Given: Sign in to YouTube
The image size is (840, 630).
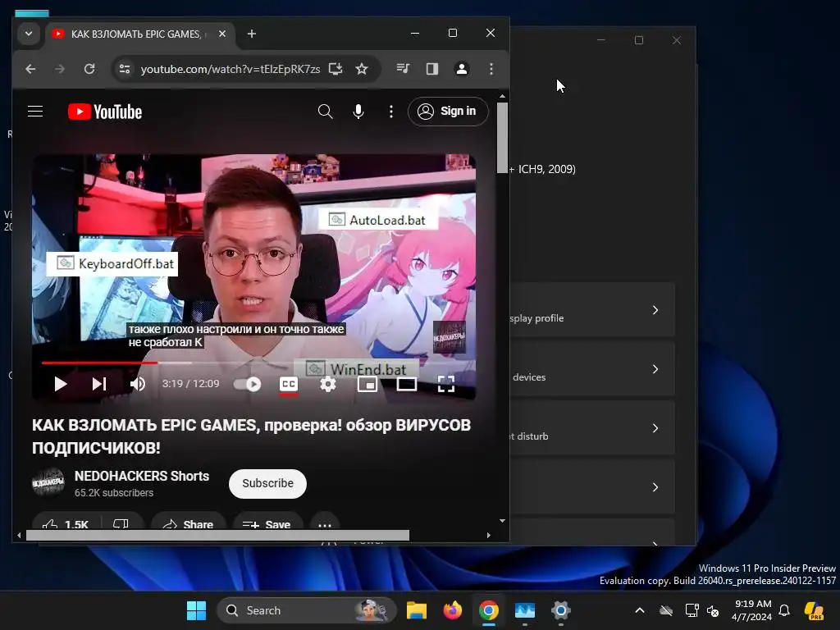Looking at the screenshot, I should [448, 112].
